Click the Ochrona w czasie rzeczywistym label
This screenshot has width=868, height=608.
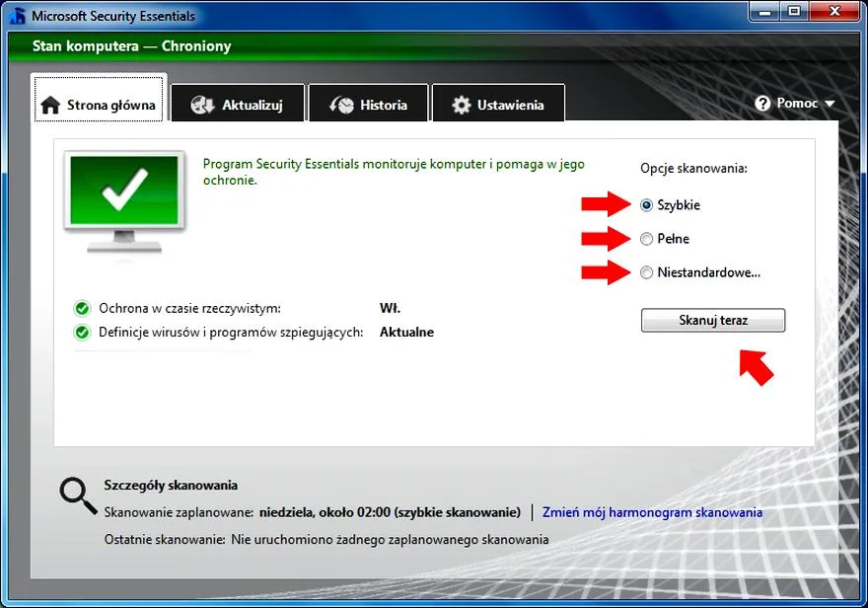click(x=189, y=308)
